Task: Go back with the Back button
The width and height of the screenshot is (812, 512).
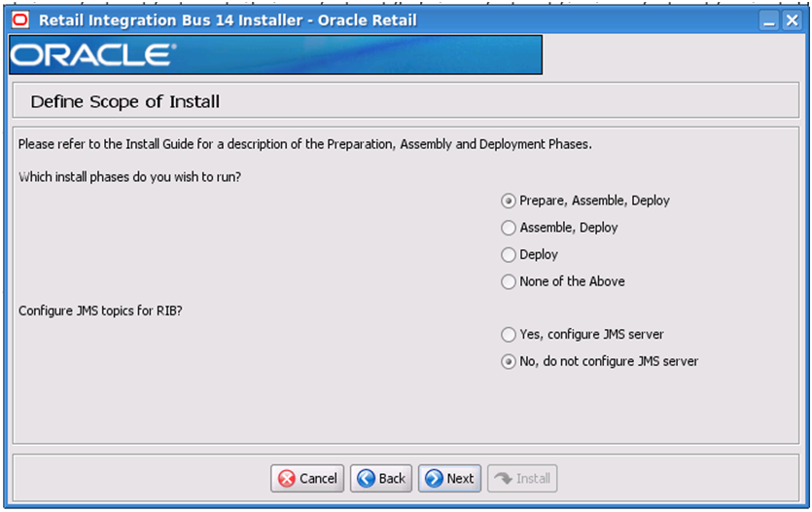Action: [381, 478]
